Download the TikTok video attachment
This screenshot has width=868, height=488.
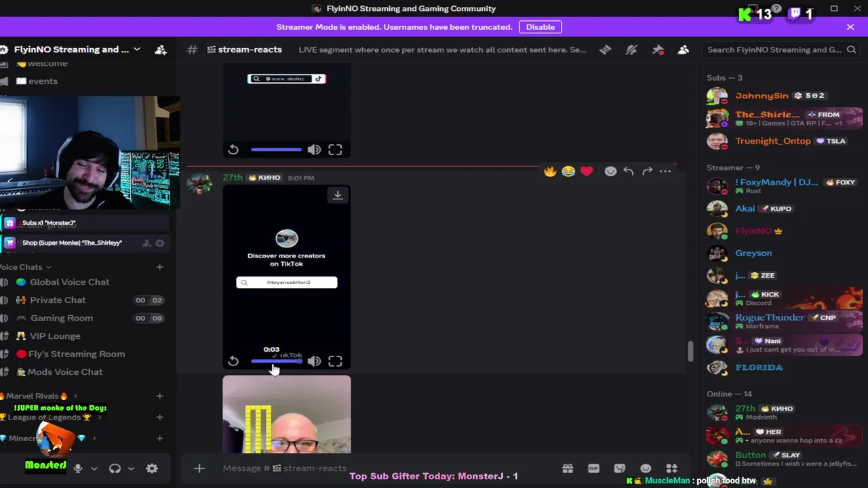click(x=338, y=195)
